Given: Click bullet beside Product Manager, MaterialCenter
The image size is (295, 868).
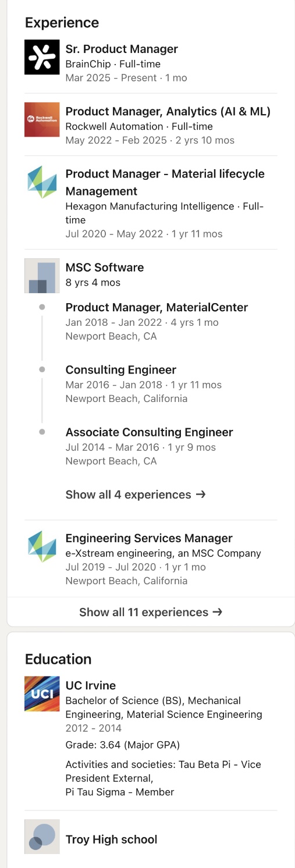Looking at the screenshot, I should pos(42,307).
